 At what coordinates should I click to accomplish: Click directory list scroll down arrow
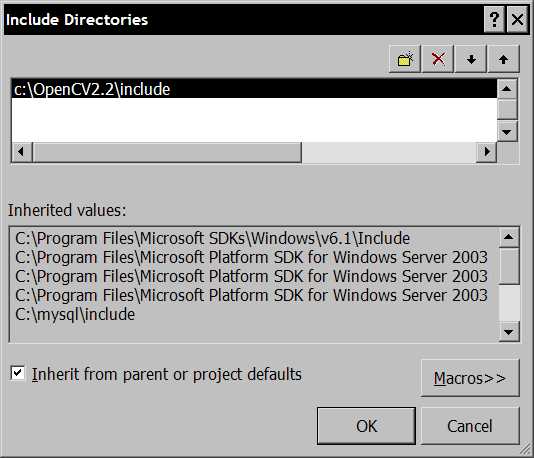click(507, 132)
